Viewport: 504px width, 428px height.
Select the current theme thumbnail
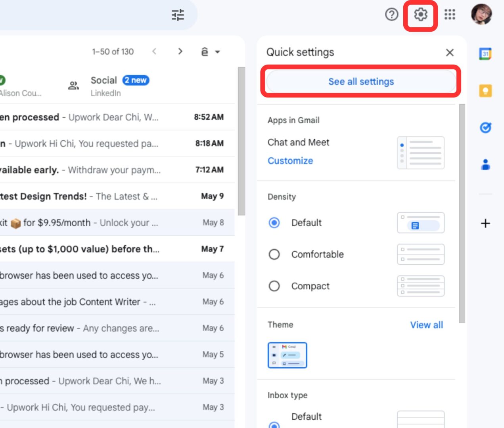pos(287,355)
